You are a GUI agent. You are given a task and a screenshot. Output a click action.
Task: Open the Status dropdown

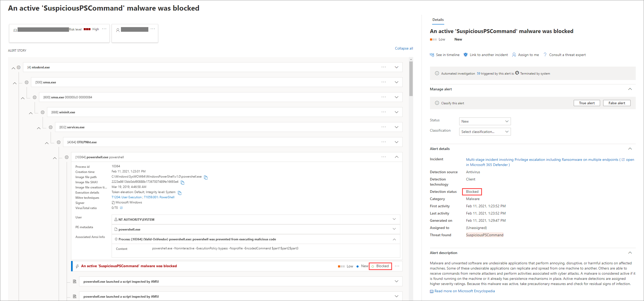click(485, 121)
